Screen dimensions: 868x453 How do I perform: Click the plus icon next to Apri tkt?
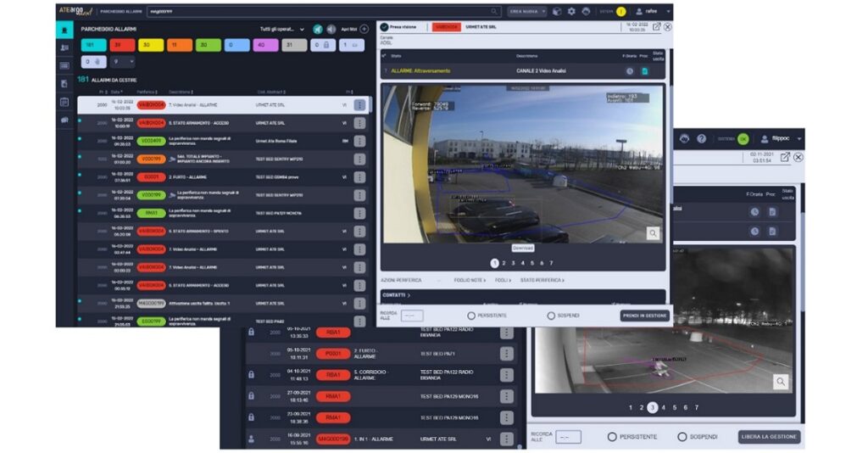[364, 29]
